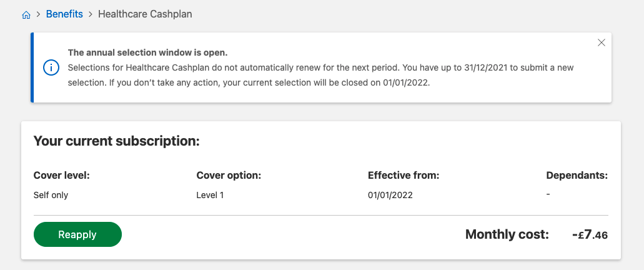Image resolution: width=644 pixels, height=270 pixels.
Task: Select the Healthcare Cashplan breadcrumb
Action: pos(145,14)
